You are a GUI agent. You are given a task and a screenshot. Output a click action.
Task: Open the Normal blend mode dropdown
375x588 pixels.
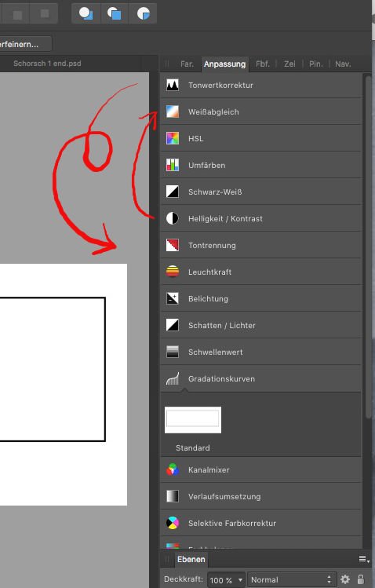tap(292, 579)
